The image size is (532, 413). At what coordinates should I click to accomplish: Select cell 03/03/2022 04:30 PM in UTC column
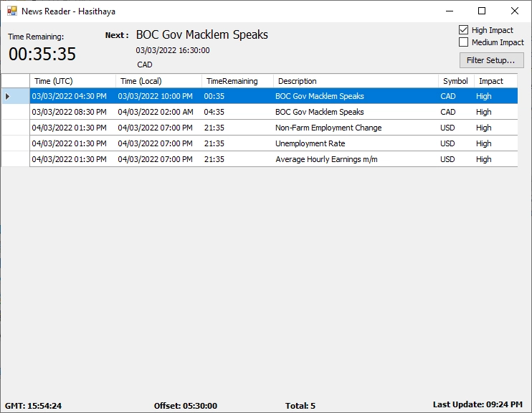tap(72, 96)
